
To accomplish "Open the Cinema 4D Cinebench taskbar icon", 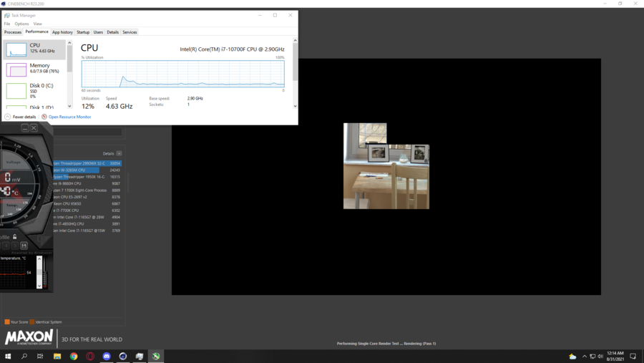I will (123, 356).
